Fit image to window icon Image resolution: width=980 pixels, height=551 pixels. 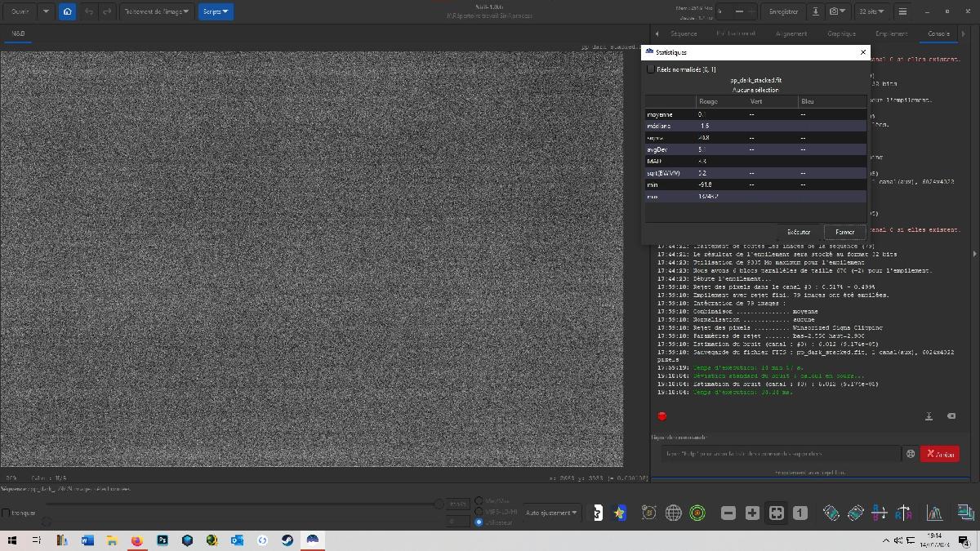click(777, 513)
